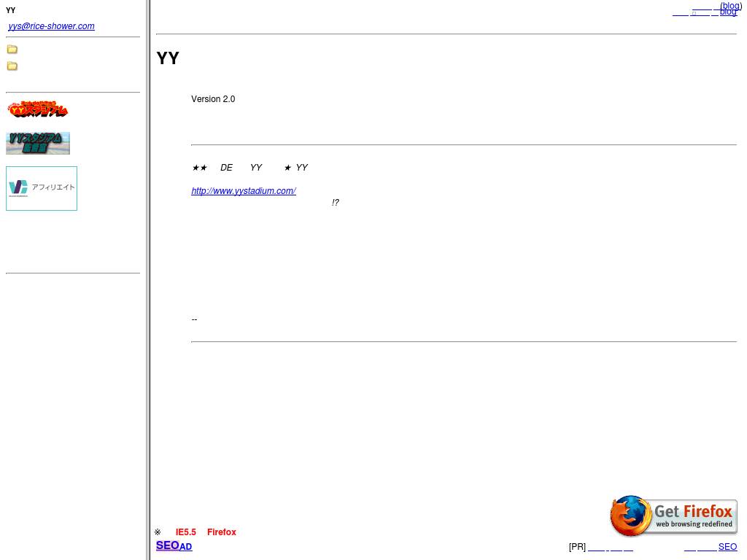The width and height of the screenshot is (747, 560).
Task: Click the underlined blog link on the second line
Action: [728, 12]
